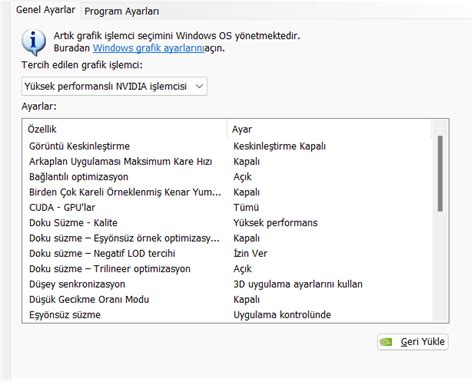Click the Özellik column header
The image size is (474, 381).
pos(125,129)
